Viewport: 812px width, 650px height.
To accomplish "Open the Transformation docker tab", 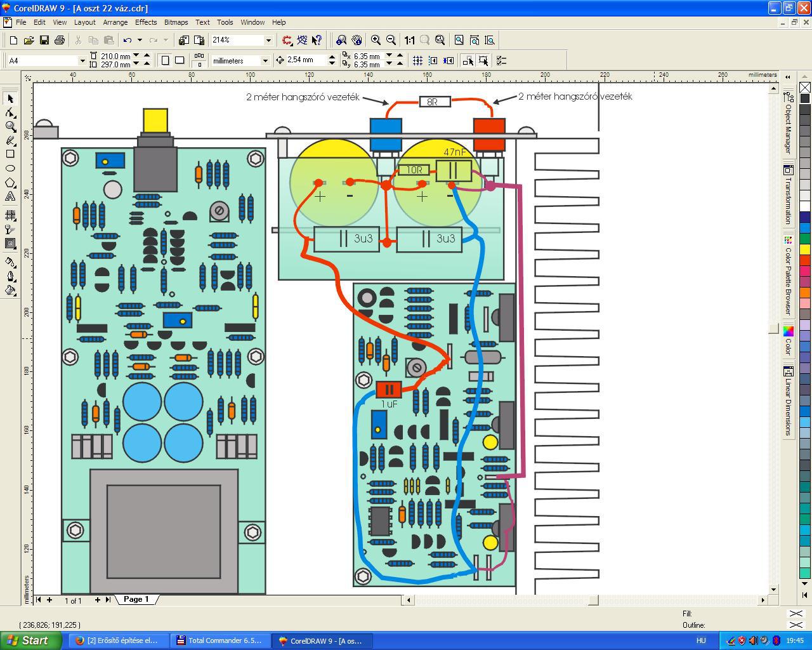I will pos(788,196).
